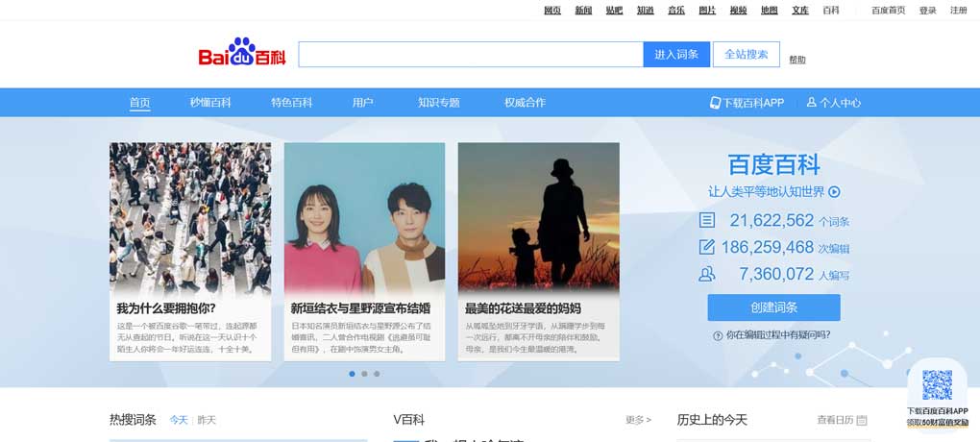Go to the 权威合作 navigation tab
The image size is (980, 442).
point(525,103)
